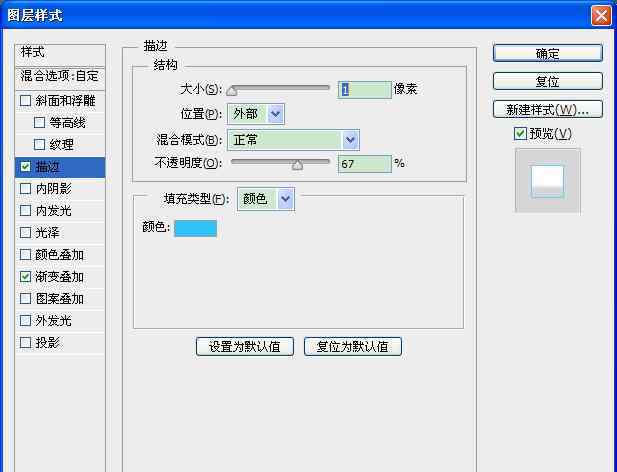Enable the 外发光 checkbox
Screen dimensions: 617x472
[x=26, y=321]
